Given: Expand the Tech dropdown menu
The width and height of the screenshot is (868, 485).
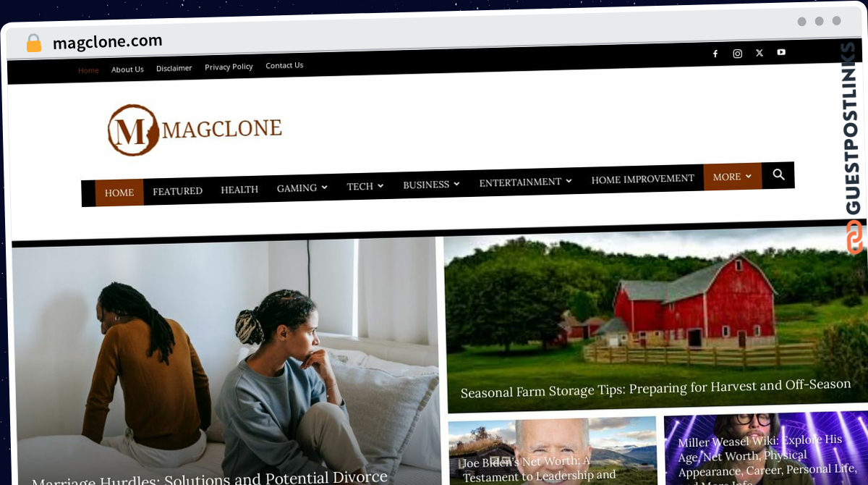Looking at the screenshot, I should (365, 186).
